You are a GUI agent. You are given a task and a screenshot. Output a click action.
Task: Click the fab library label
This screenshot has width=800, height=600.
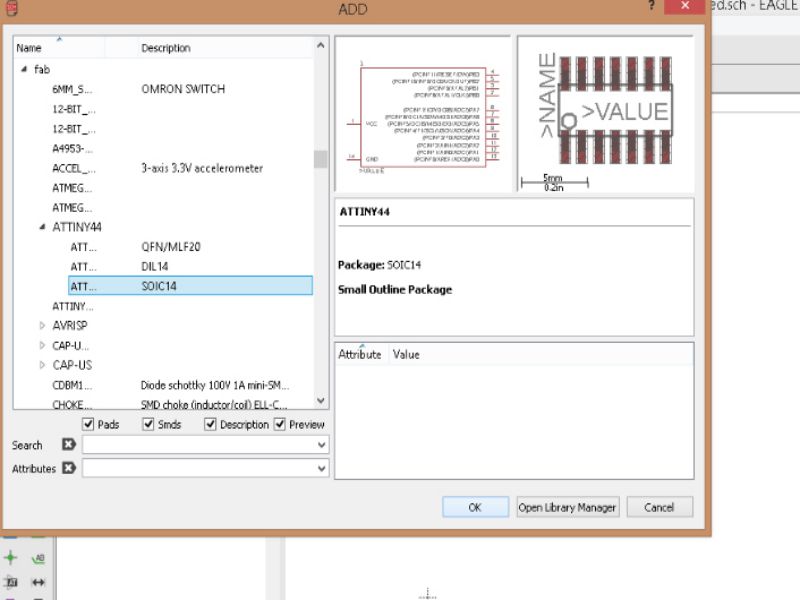[x=42, y=69]
